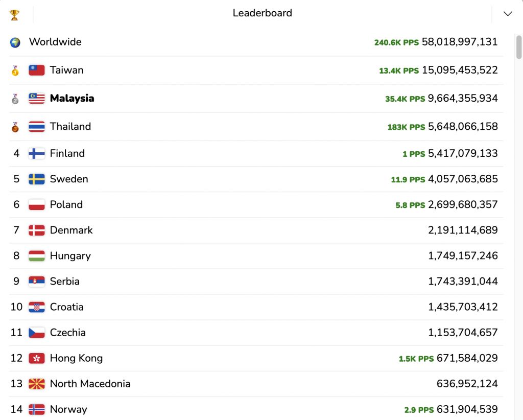
Task: Select the Norway entry at rank 14
Action: click(x=256, y=409)
